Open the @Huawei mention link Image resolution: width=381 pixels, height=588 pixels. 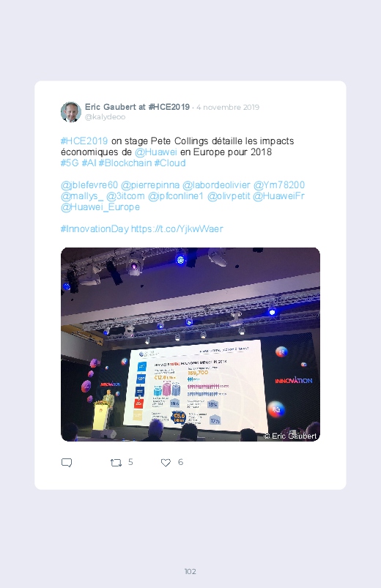[x=156, y=152]
